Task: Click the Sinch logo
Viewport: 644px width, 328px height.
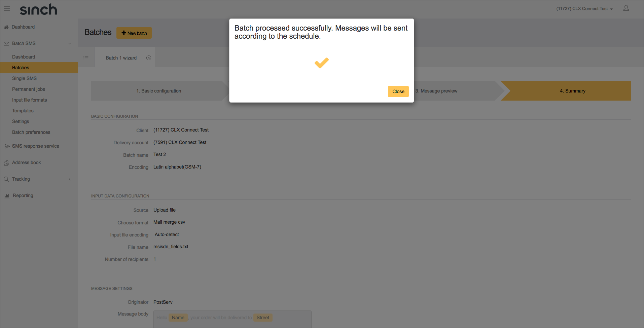Action: [38, 9]
